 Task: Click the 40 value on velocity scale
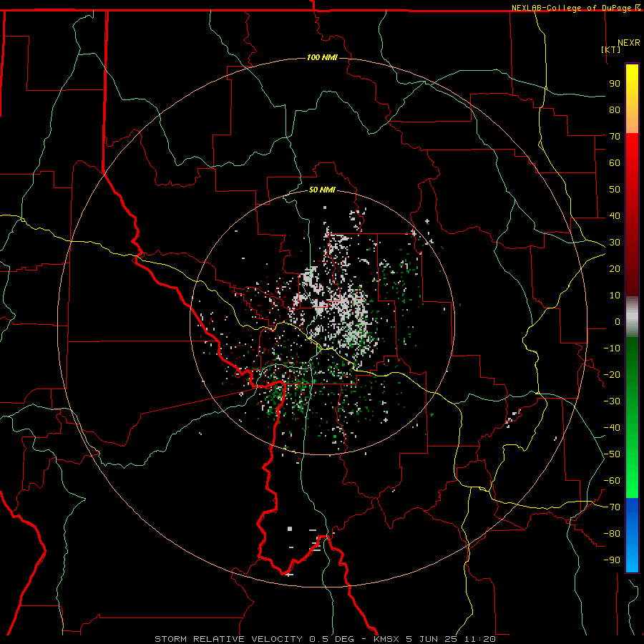(615, 215)
